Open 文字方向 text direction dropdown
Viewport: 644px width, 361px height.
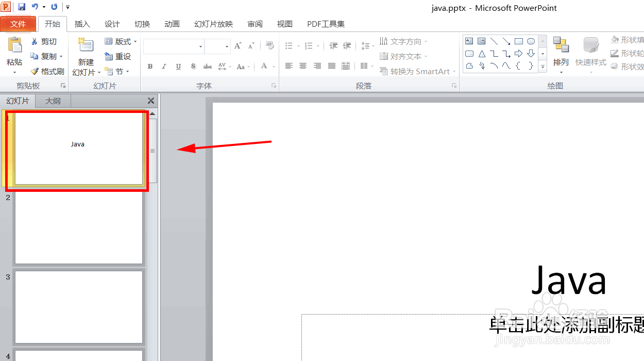(x=404, y=41)
